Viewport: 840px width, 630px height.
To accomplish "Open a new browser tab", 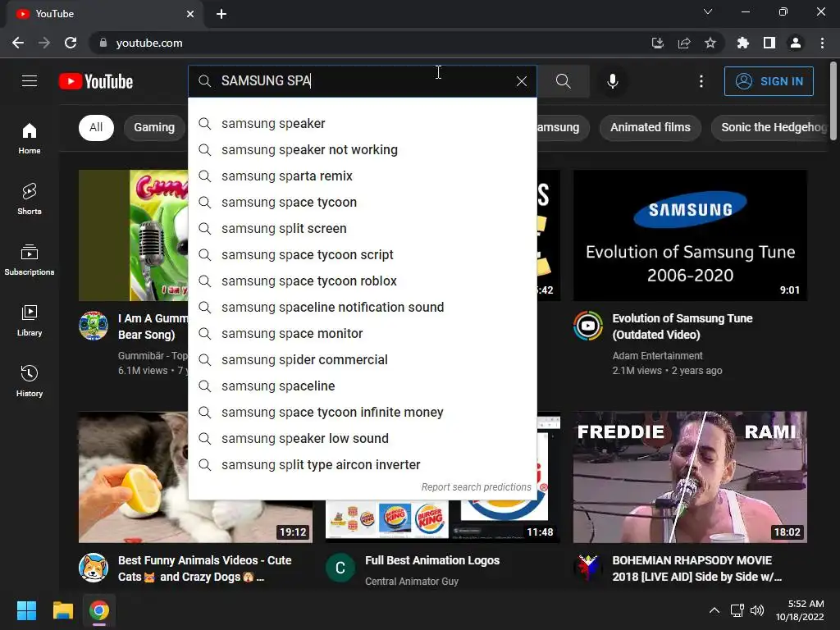I will [221, 14].
